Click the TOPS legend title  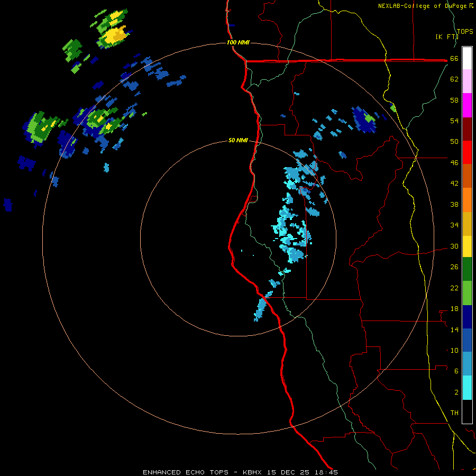[465, 32]
